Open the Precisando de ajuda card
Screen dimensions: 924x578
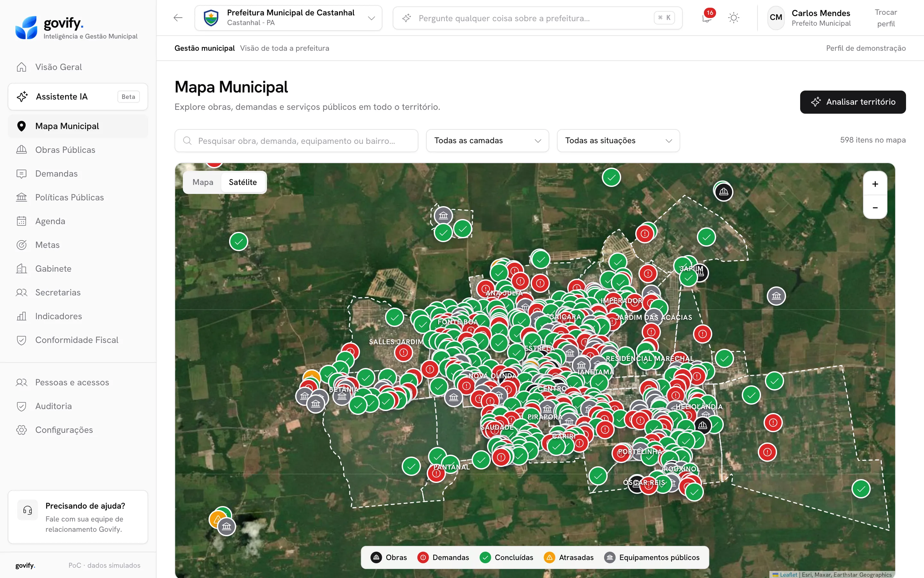tap(78, 517)
